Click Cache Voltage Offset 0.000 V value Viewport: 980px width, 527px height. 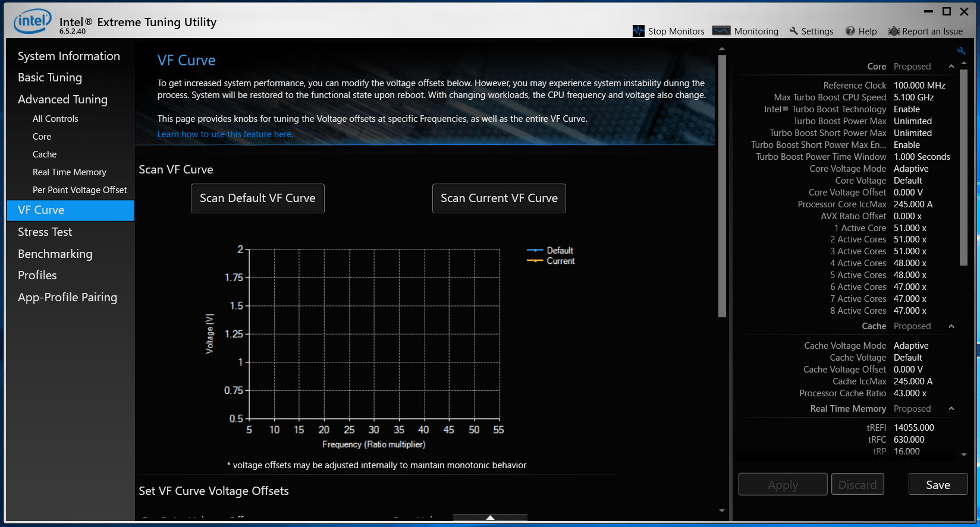[x=908, y=370]
